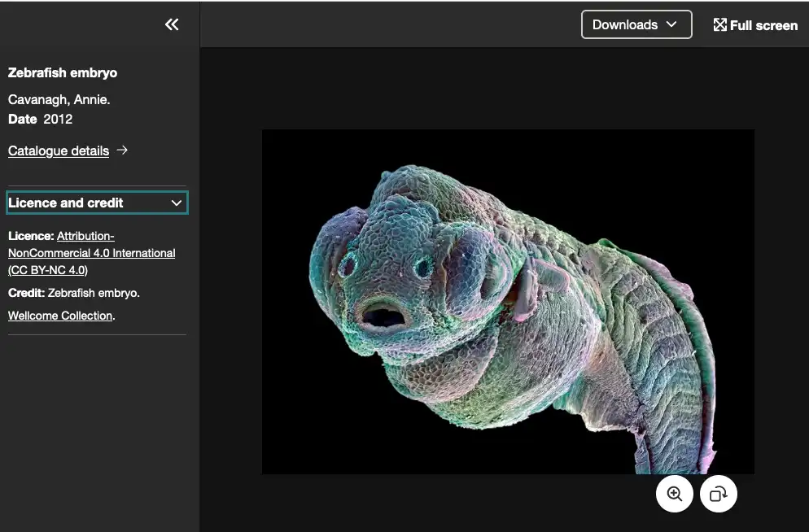Click the Date 2012 text
The width and height of the screenshot is (809, 532).
[x=41, y=119]
